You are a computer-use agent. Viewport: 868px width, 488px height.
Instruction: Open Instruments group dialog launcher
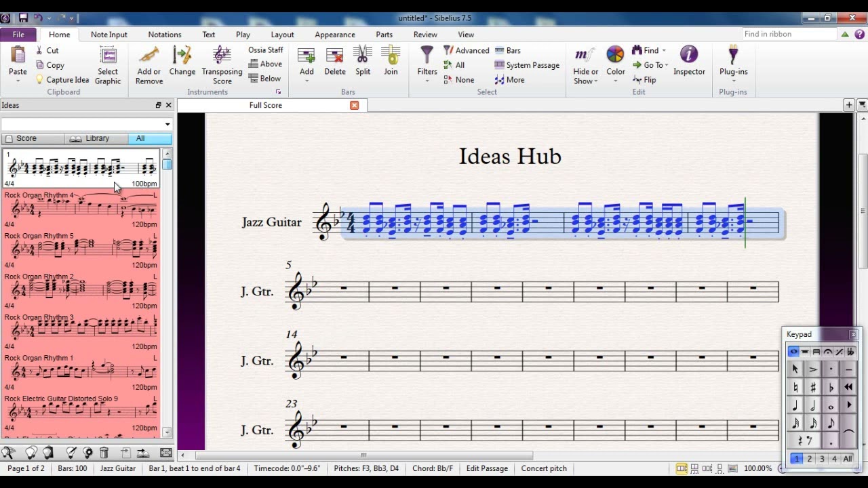click(x=278, y=91)
